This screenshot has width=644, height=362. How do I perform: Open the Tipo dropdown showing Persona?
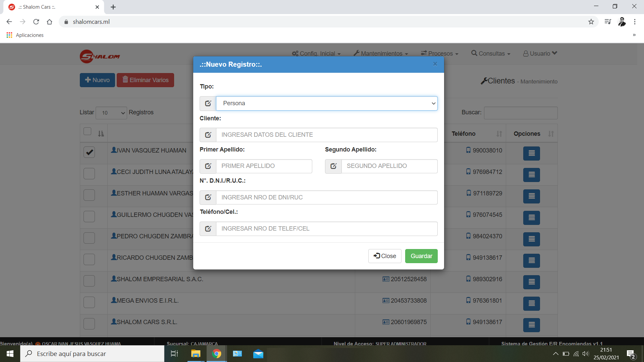(x=326, y=103)
